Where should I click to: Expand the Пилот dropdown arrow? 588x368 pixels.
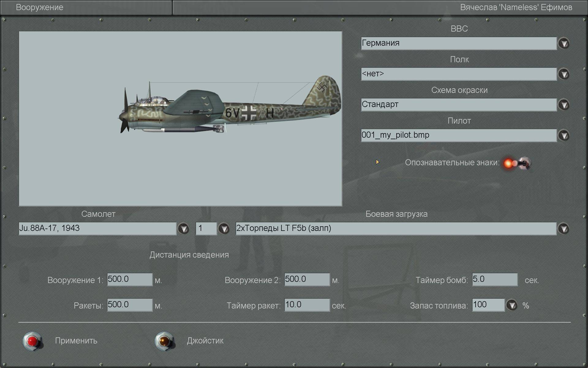[x=564, y=135]
